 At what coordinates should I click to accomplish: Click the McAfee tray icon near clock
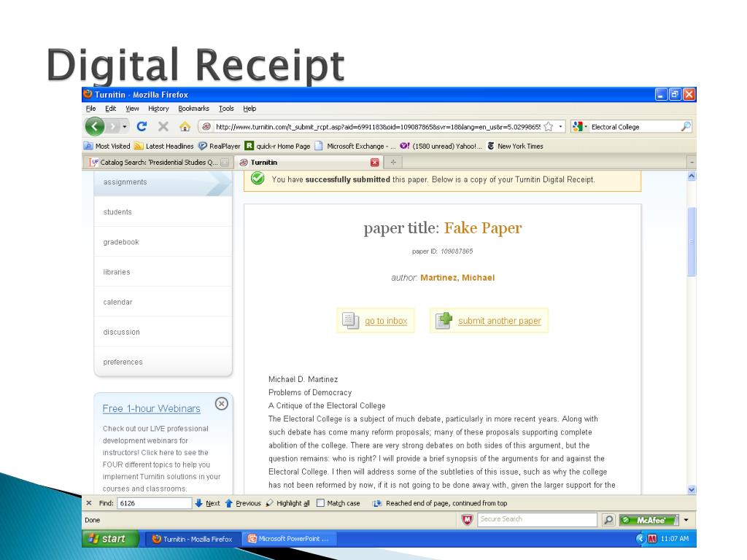tap(651, 539)
